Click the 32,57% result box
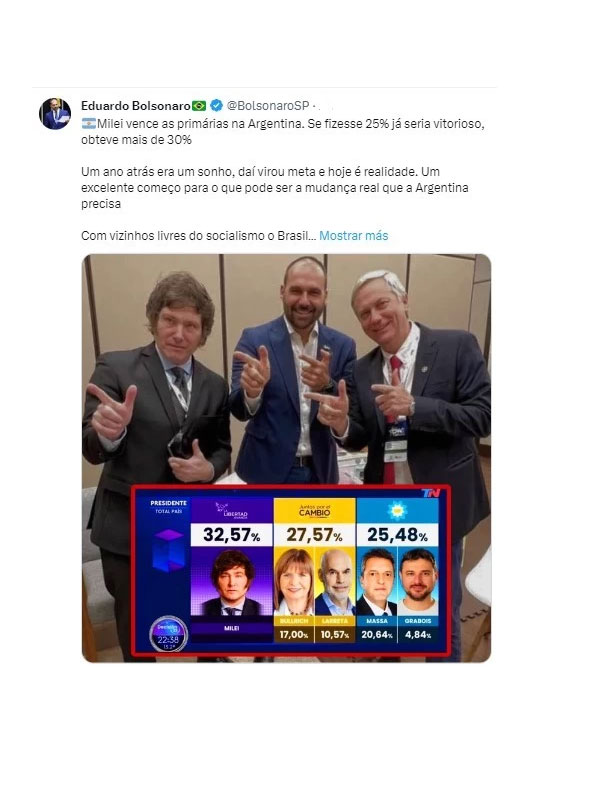The image size is (600, 800). [232, 535]
